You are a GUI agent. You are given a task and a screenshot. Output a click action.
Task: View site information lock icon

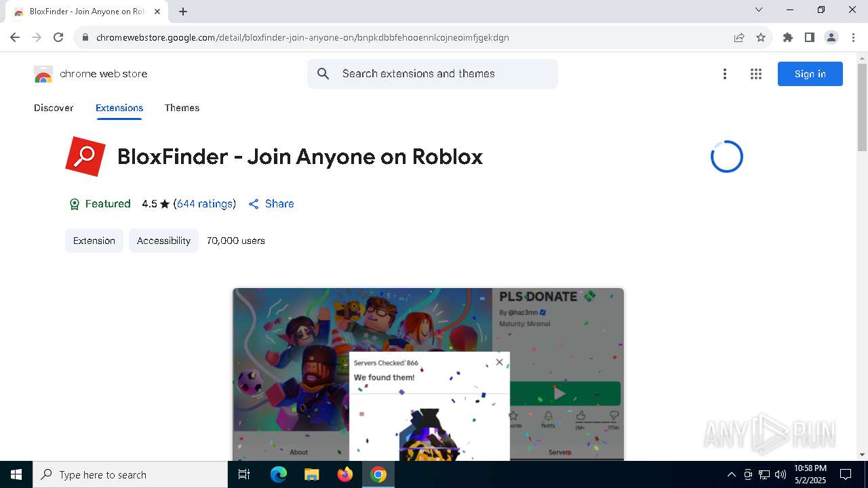tap(85, 37)
